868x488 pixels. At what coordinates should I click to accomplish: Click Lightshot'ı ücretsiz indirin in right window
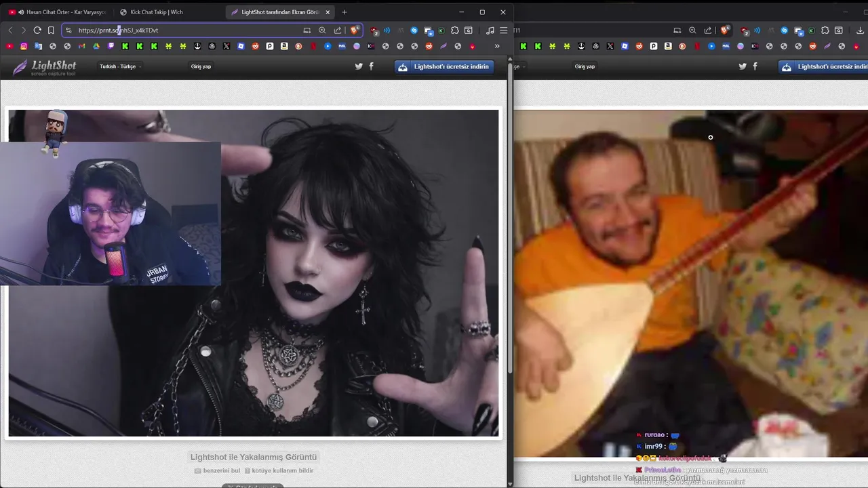click(823, 66)
